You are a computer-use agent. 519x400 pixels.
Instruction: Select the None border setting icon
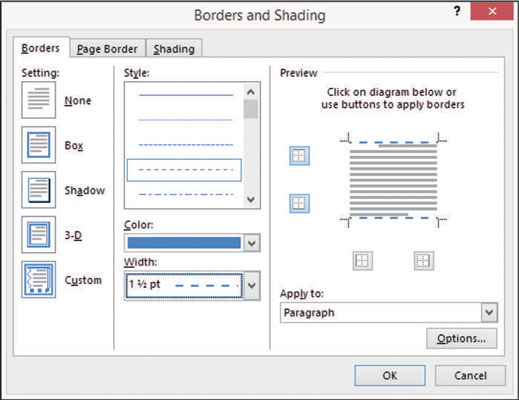(x=39, y=100)
